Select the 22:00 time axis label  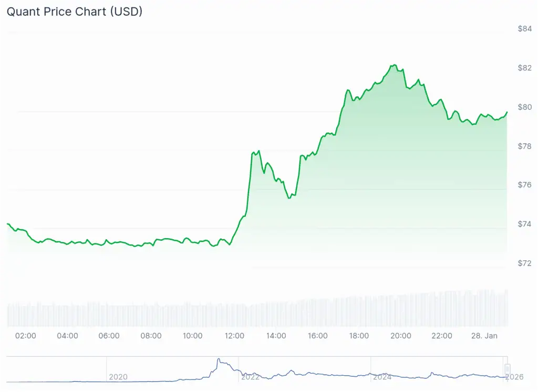(442, 336)
